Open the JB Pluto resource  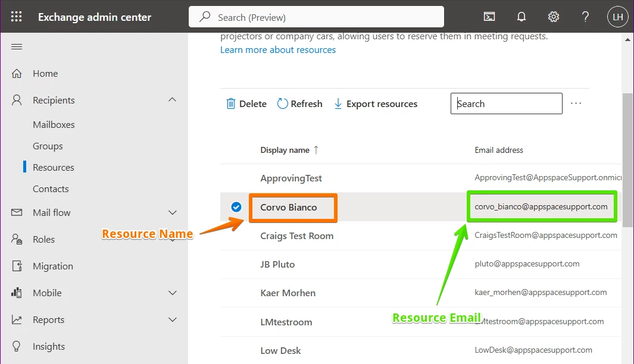(277, 265)
